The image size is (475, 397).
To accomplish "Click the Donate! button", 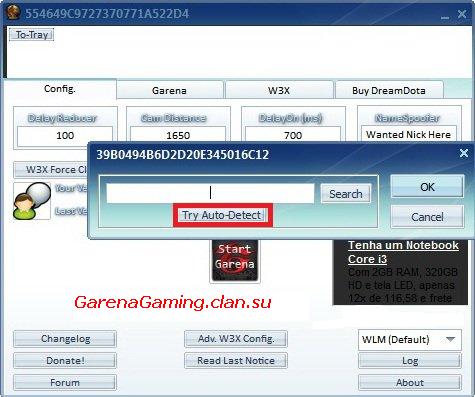I will pyautogui.click(x=65, y=361).
